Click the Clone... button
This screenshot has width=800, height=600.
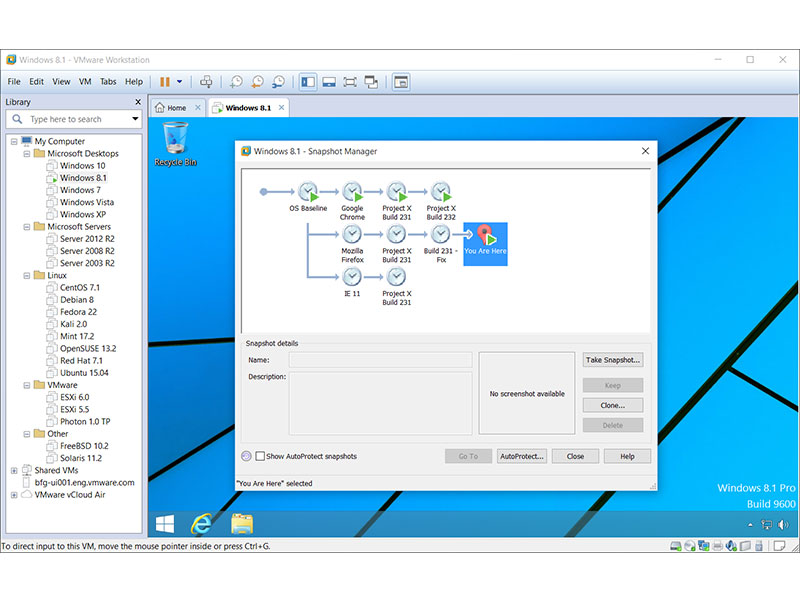tap(613, 406)
